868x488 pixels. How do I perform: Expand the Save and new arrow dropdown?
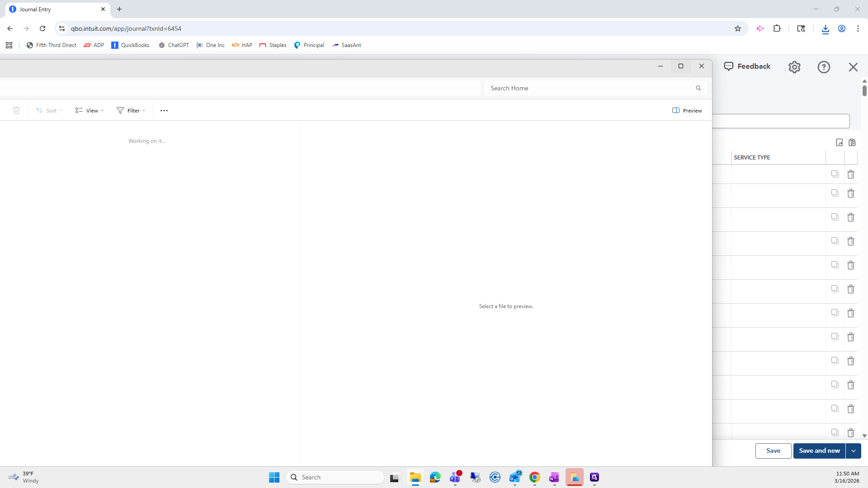click(x=854, y=450)
